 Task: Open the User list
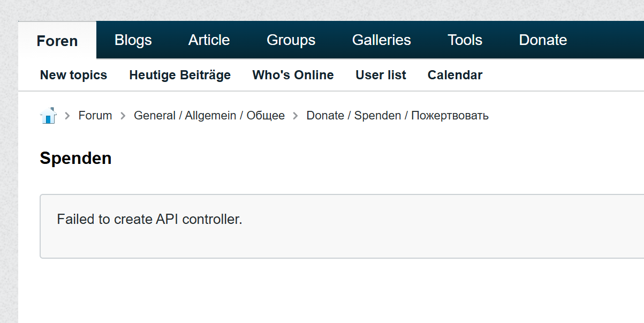[x=381, y=75]
